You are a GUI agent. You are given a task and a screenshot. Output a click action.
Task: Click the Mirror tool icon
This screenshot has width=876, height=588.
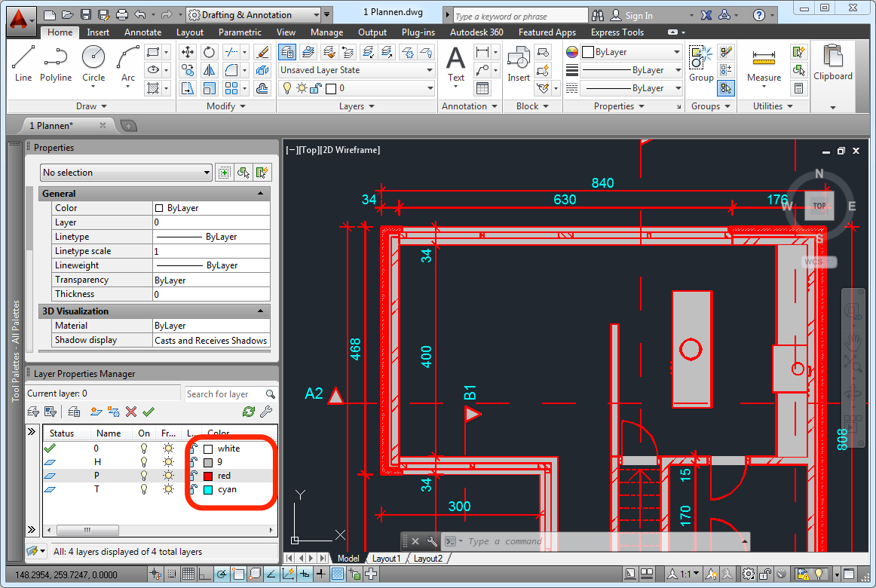[x=209, y=70]
